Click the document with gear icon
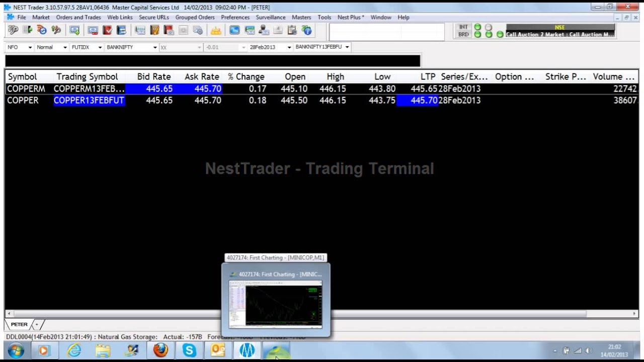This screenshot has width=644, height=362. coord(197,30)
